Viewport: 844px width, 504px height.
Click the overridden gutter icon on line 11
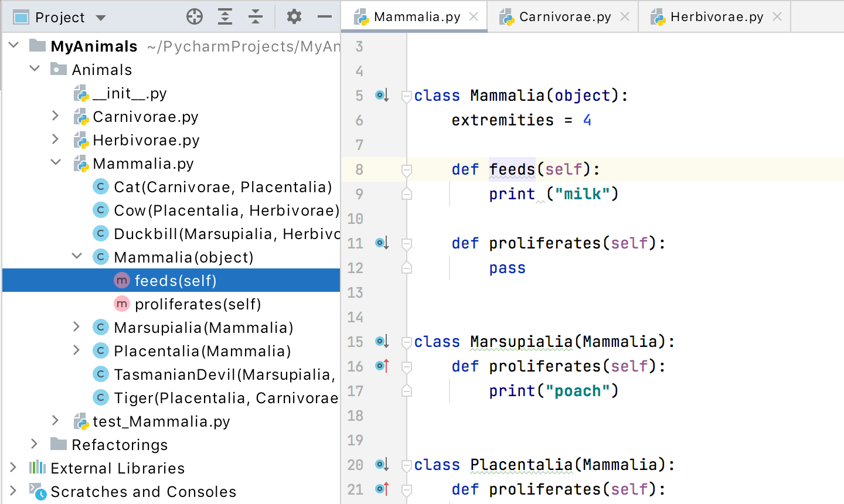click(382, 243)
